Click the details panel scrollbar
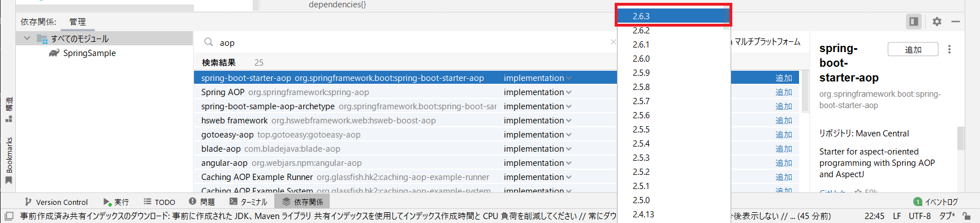 [x=960, y=138]
